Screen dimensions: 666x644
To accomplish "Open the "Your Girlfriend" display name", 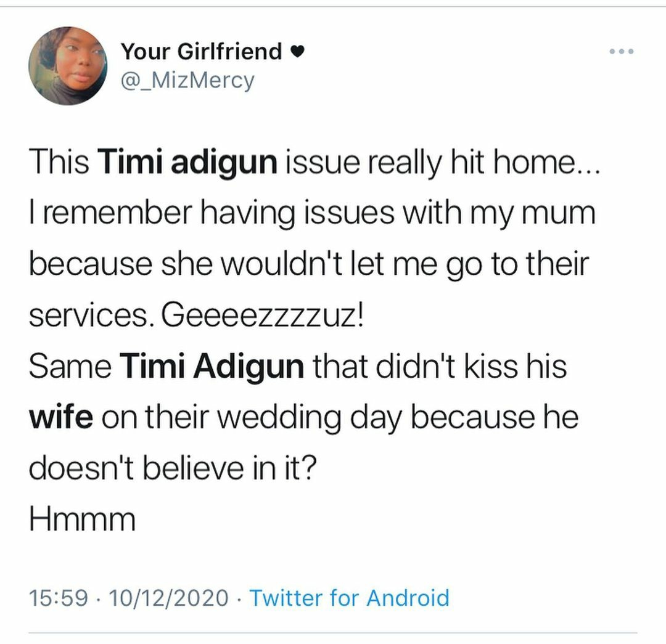I will pyautogui.click(x=201, y=52).
